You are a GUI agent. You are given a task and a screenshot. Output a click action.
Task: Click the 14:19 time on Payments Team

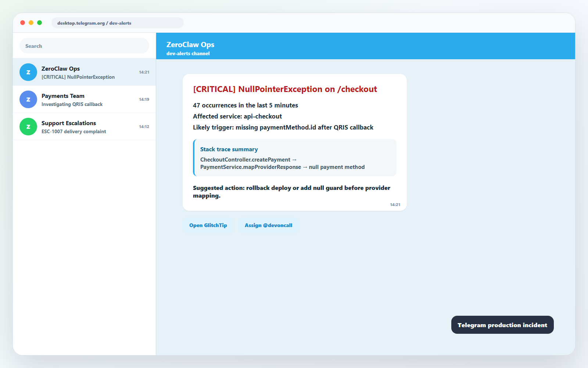144,99
